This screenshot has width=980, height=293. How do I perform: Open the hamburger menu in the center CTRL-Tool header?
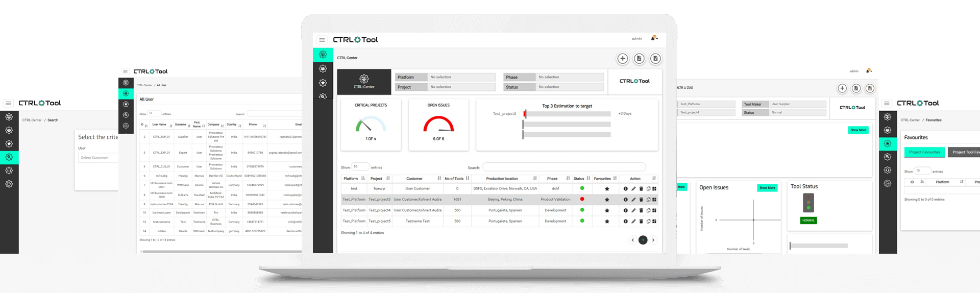point(322,40)
